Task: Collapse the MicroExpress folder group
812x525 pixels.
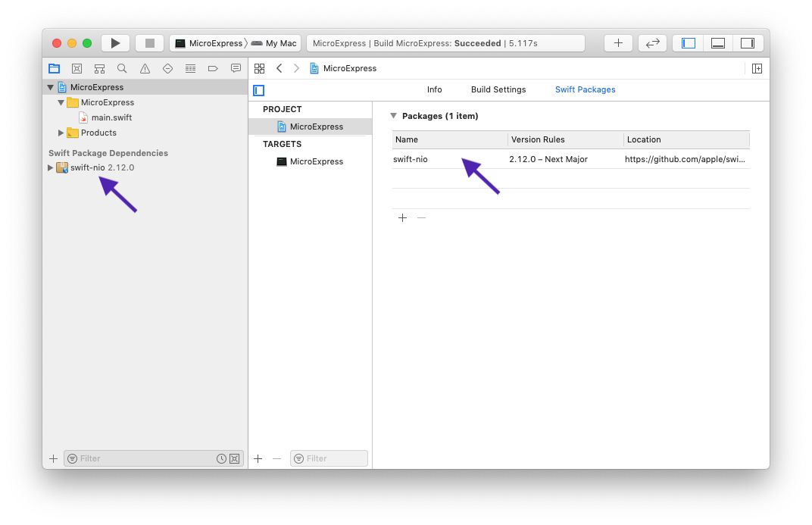Action: 61,102
